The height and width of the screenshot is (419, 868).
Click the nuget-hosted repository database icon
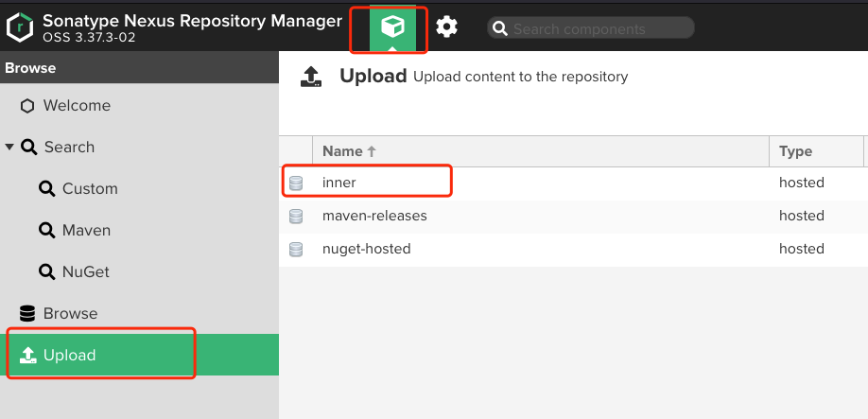[296, 250]
